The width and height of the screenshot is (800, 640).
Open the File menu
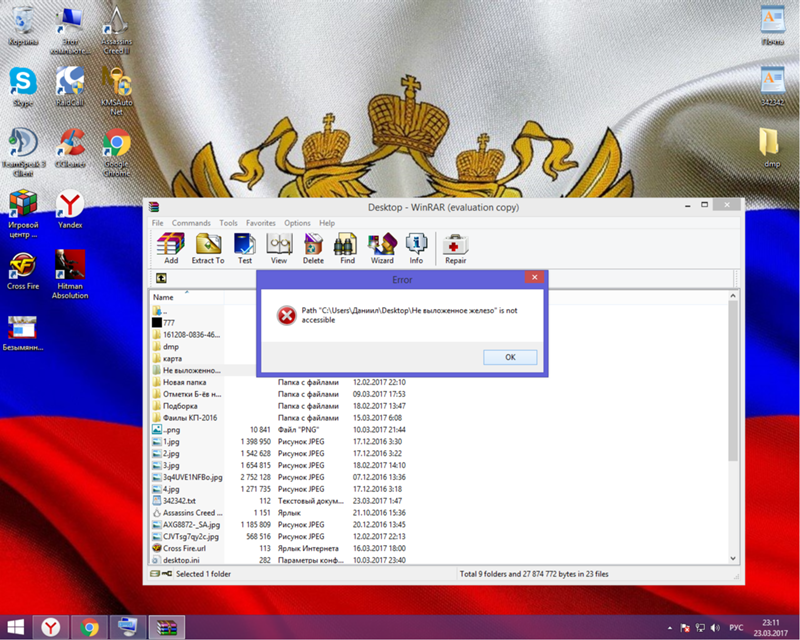tap(158, 223)
